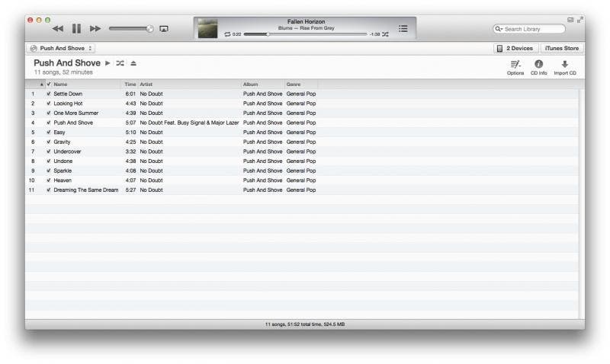The width and height of the screenshot is (610, 364).
Task: Uncheck the Heaven track checkbox
Action: (x=49, y=180)
